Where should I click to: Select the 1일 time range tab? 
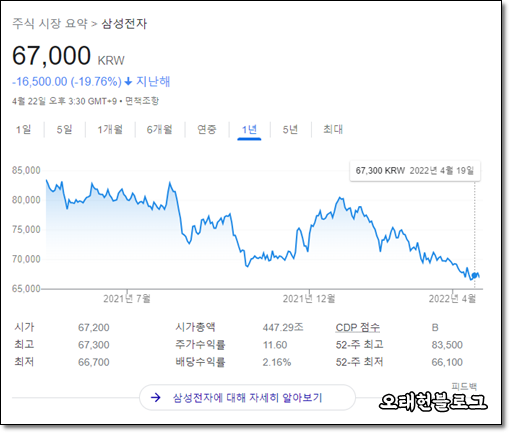(23, 129)
